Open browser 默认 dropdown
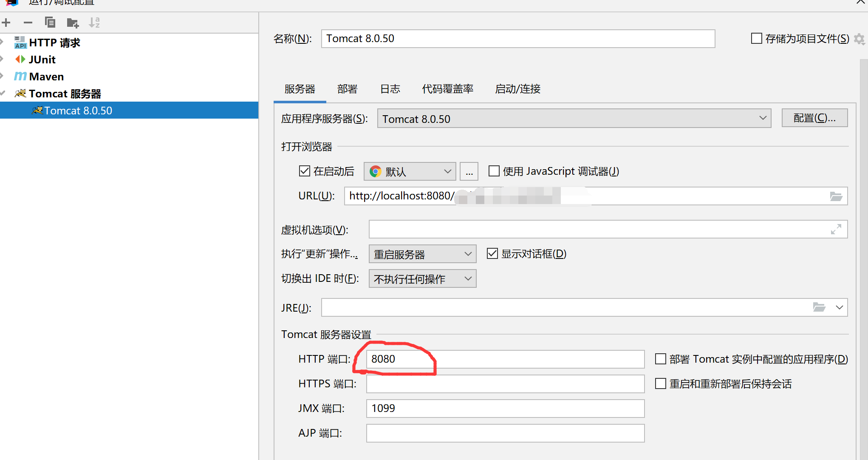The image size is (868, 460). (x=410, y=171)
